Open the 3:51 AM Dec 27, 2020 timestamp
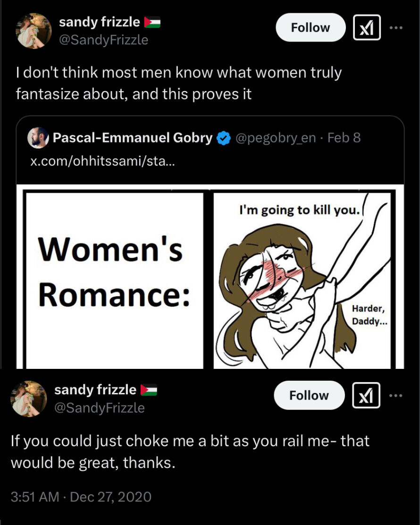 click(81, 497)
